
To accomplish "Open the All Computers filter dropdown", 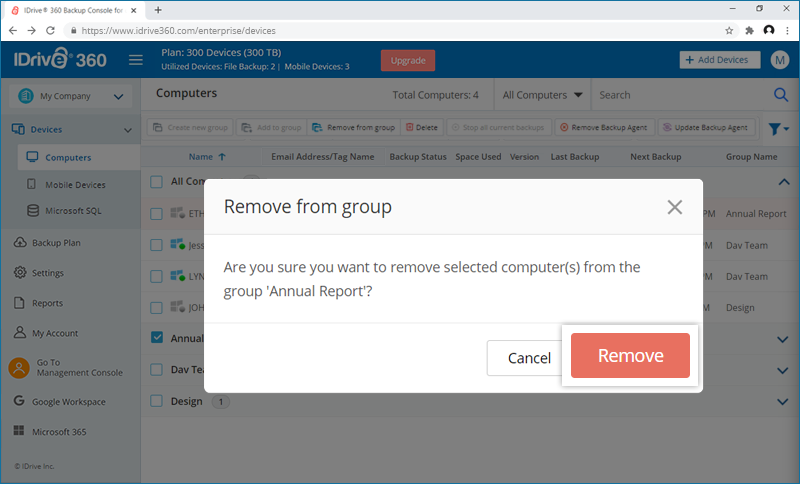I will (542, 95).
